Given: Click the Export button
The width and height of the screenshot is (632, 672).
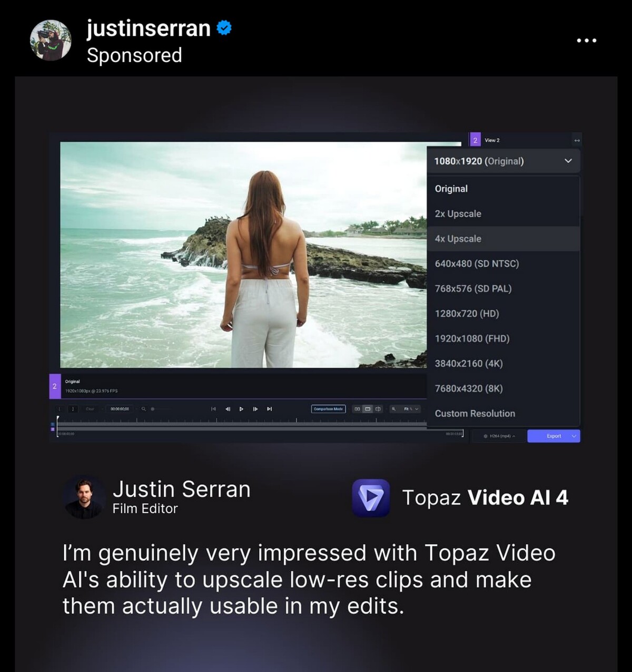Looking at the screenshot, I should 553,436.
